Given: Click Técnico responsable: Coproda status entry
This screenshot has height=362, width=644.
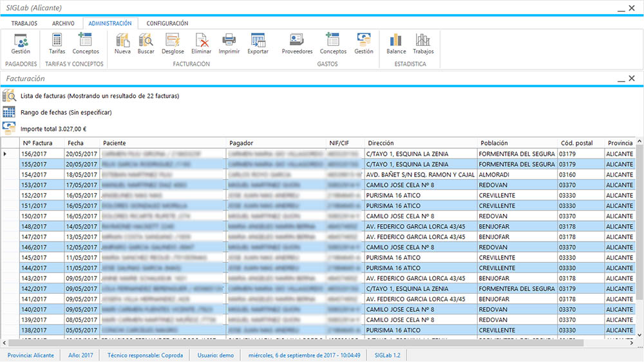Looking at the screenshot, I should click(x=145, y=355).
